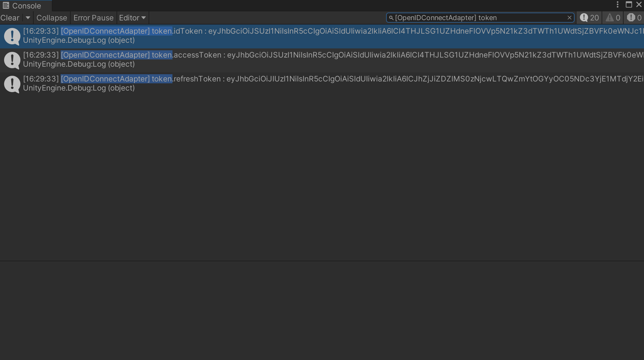Select the Console tab
This screenshot has width=644, height=360.
[x=26, y=6]
